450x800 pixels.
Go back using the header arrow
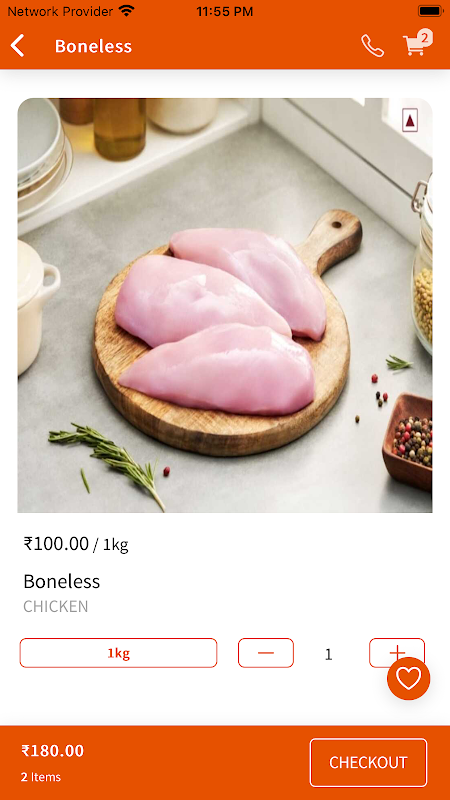[17, 46]
